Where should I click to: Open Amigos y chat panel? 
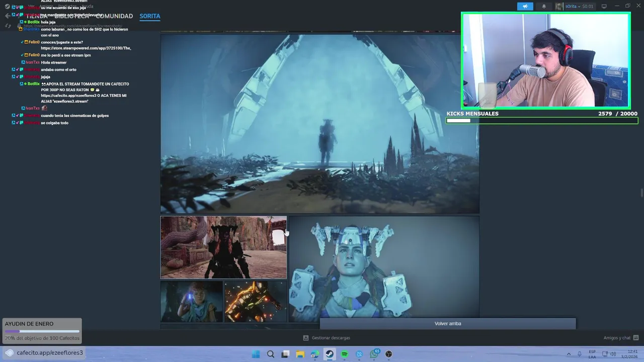click(617, 338)
